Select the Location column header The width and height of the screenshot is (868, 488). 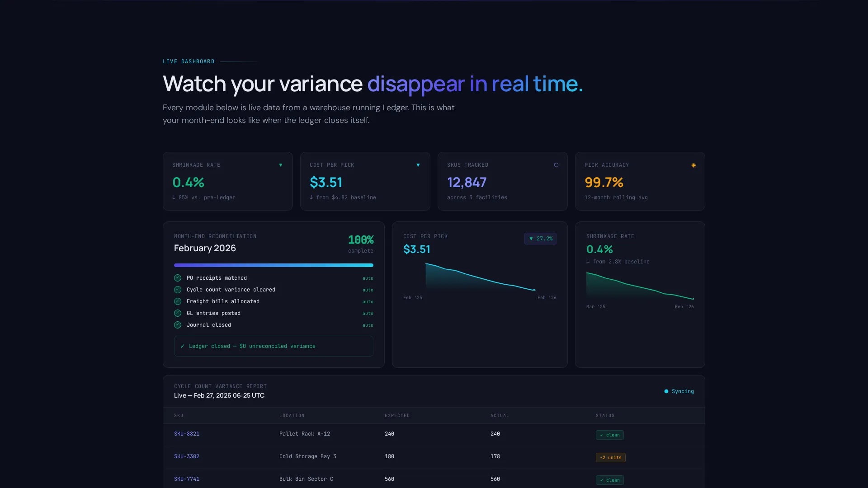point(292,416)
